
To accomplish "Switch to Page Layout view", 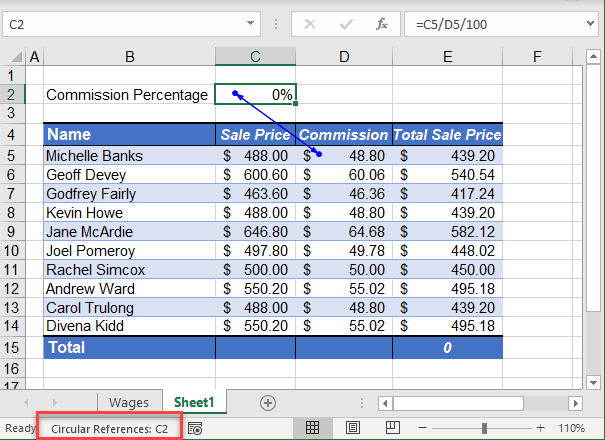I will [x=352, y=428].
